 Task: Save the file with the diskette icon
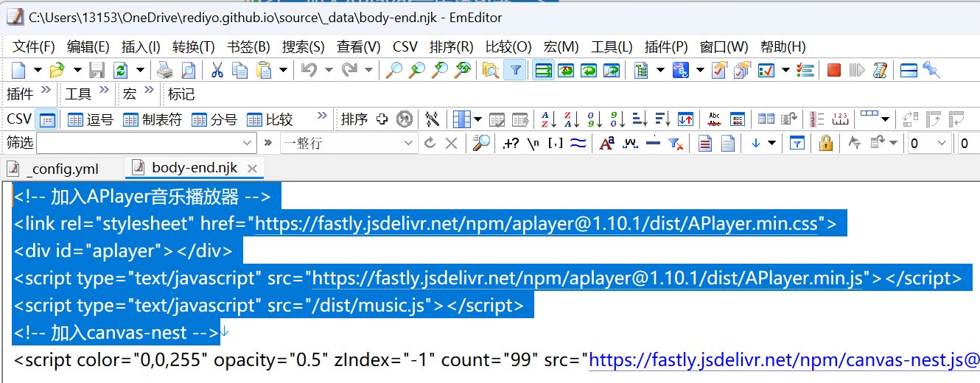(97, 70)
